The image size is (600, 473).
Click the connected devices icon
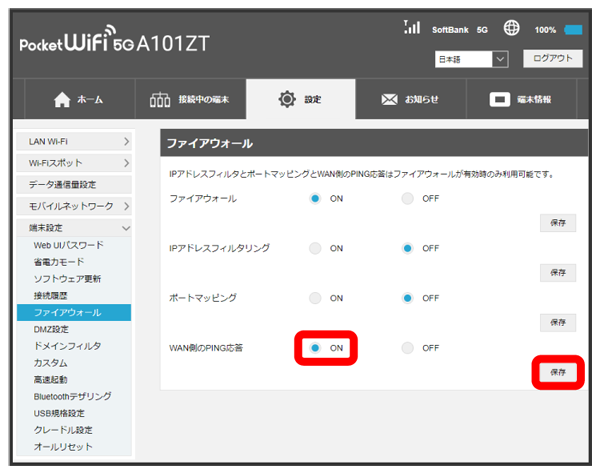point(160,100)
